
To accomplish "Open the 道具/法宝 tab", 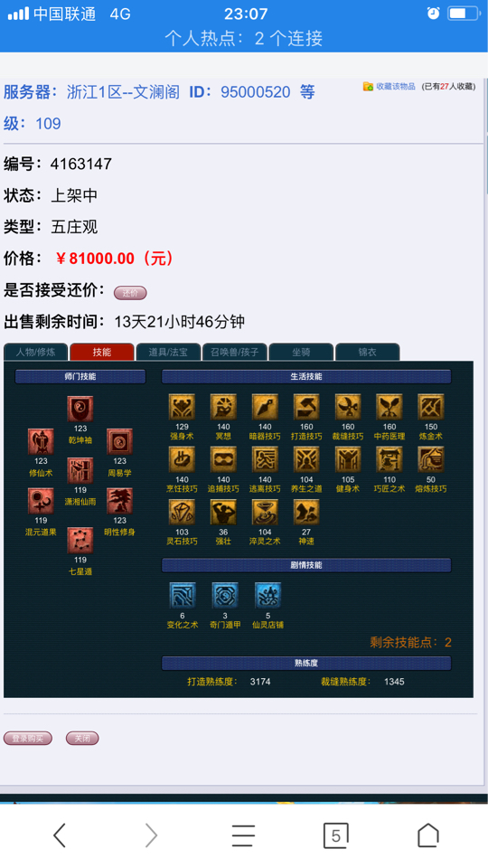I will pyautogui.click(x=168, y=352).
